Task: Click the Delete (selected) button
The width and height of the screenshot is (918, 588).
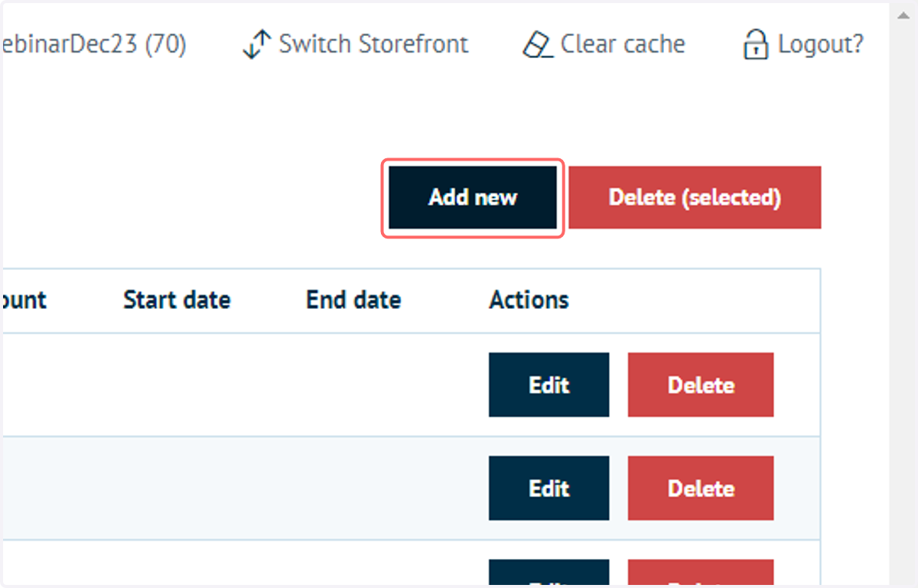Action: click(695, 197)
